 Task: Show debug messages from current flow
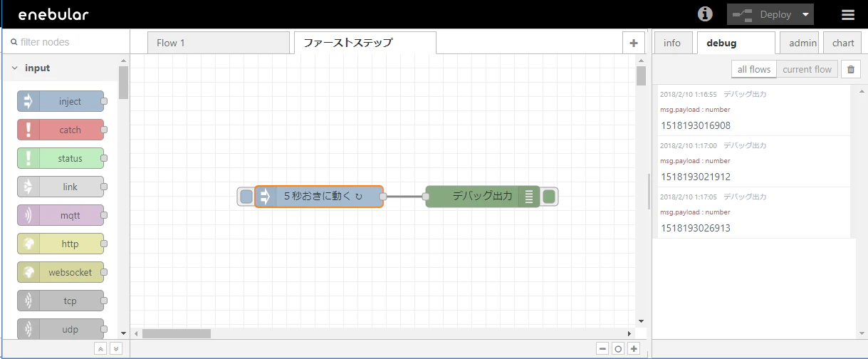807,69
